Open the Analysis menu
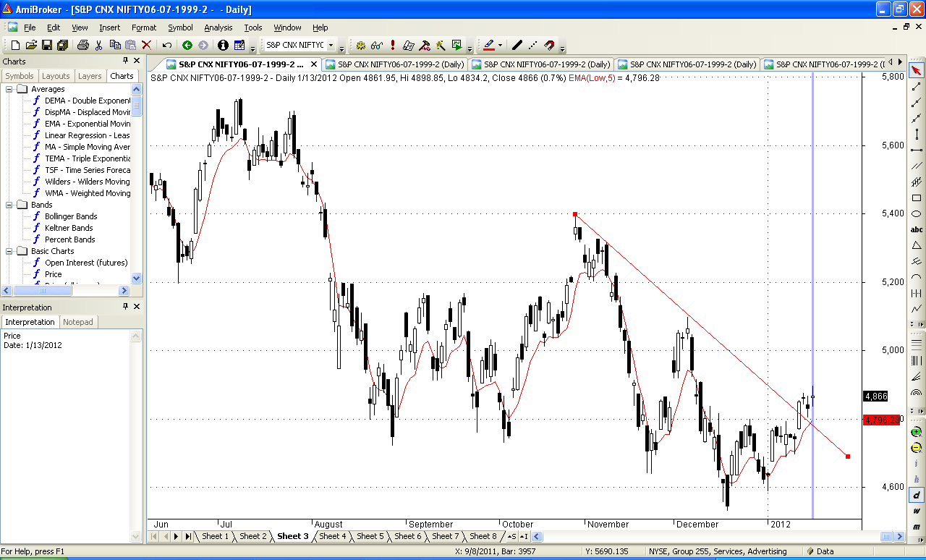Screen dimensions: 926x560 218,27
